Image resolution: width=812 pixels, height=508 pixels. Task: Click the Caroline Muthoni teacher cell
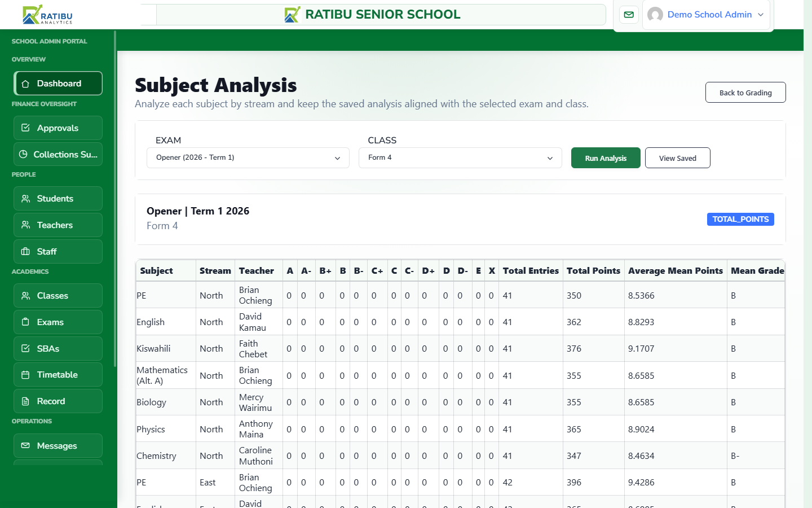pos(259,456)
